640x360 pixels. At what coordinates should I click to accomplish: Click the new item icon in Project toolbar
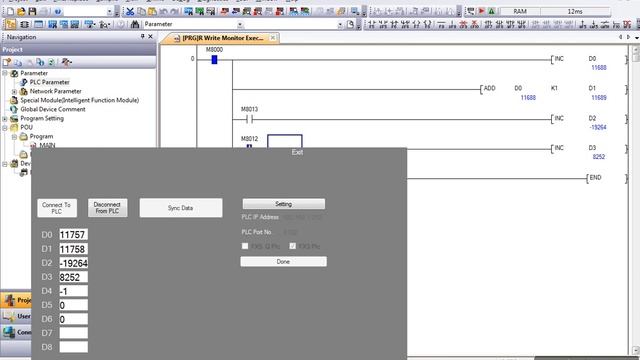(7, 62)
